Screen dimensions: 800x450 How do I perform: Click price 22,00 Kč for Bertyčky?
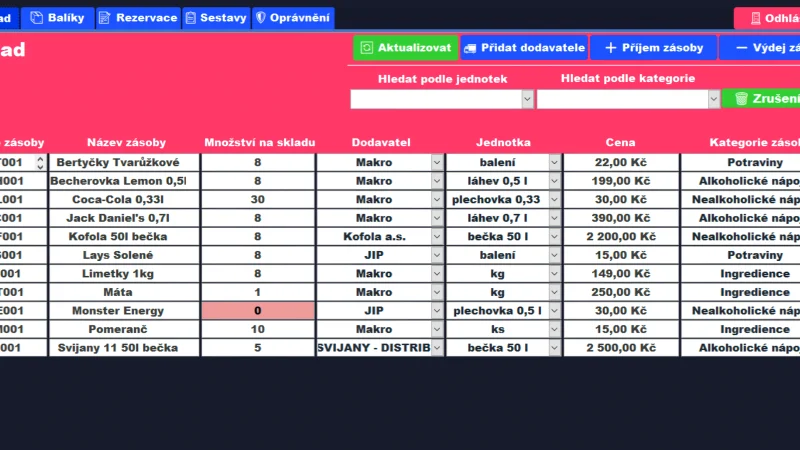pyautogui.click(x=621, y=162)
